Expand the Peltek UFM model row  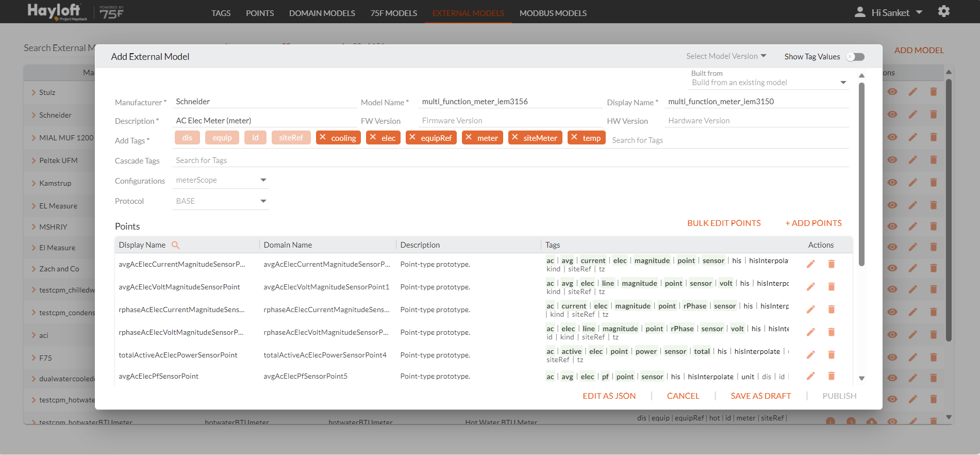pos(34,160)
